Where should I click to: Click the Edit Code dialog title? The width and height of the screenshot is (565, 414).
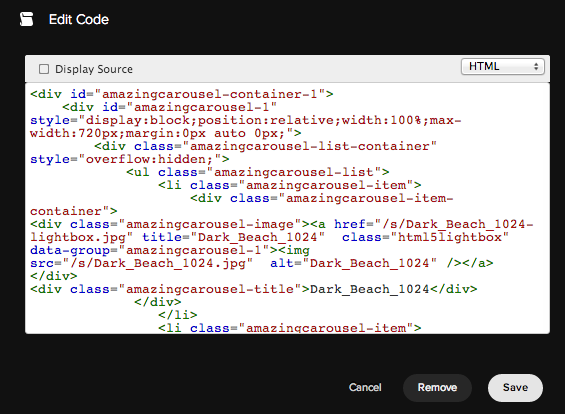79,19
